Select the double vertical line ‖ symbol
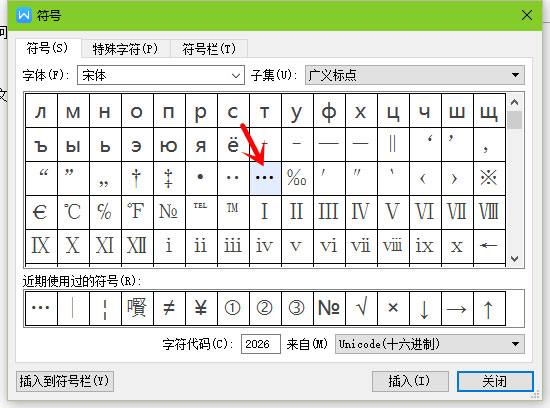This screenshot has height=408, width=550. pyautogui.click(x=393, y=145)
